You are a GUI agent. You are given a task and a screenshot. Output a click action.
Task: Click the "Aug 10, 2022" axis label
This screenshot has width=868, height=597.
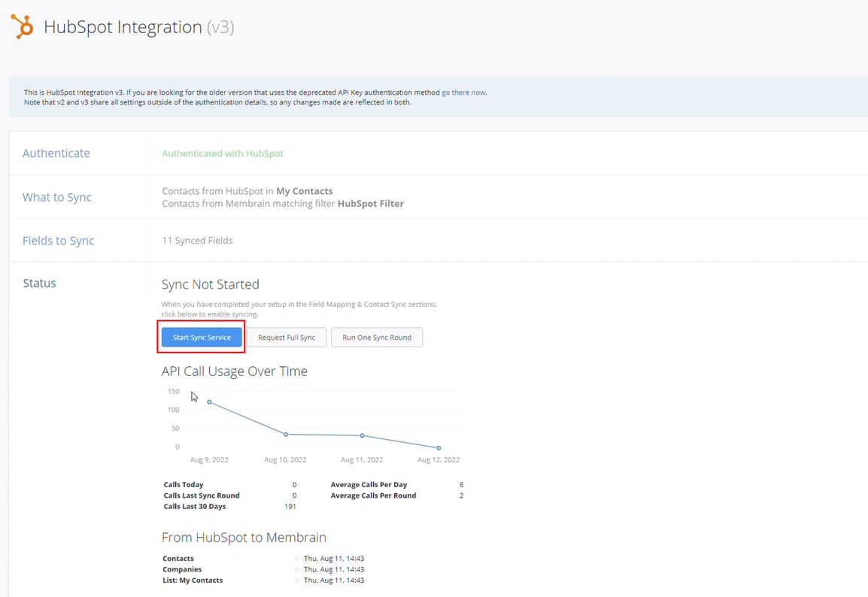point(285,460)
